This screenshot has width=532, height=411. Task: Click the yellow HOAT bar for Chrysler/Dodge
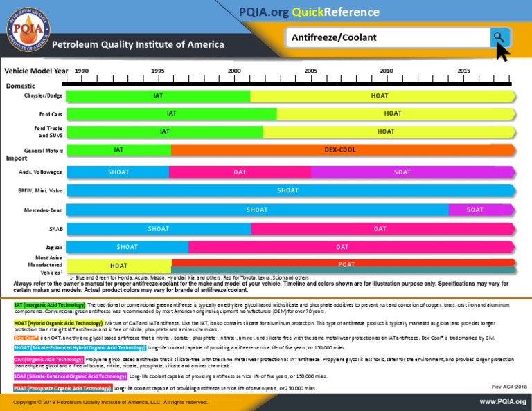click(382, 96)
